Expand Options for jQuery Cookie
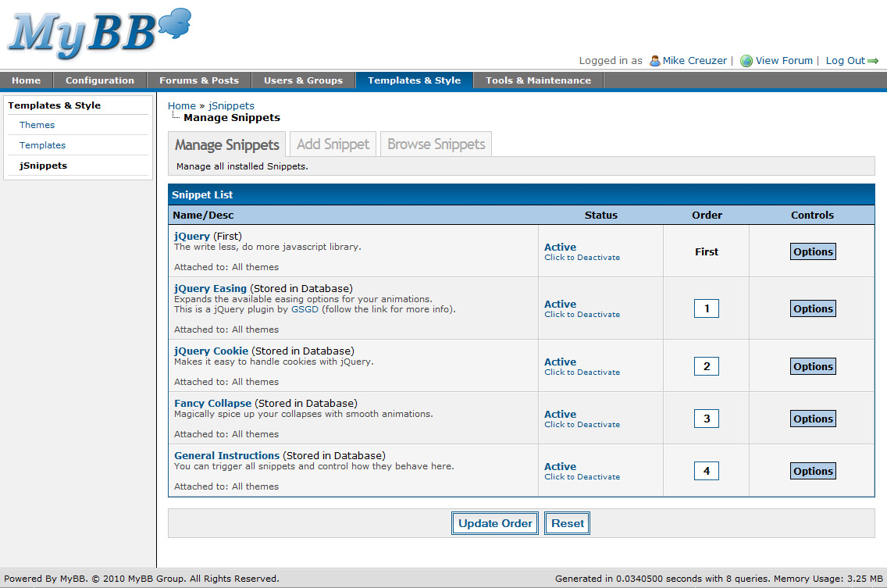Image resolution: width=887 pixels, height=588 pixels. pyautogui.click(x=813, y=366)
